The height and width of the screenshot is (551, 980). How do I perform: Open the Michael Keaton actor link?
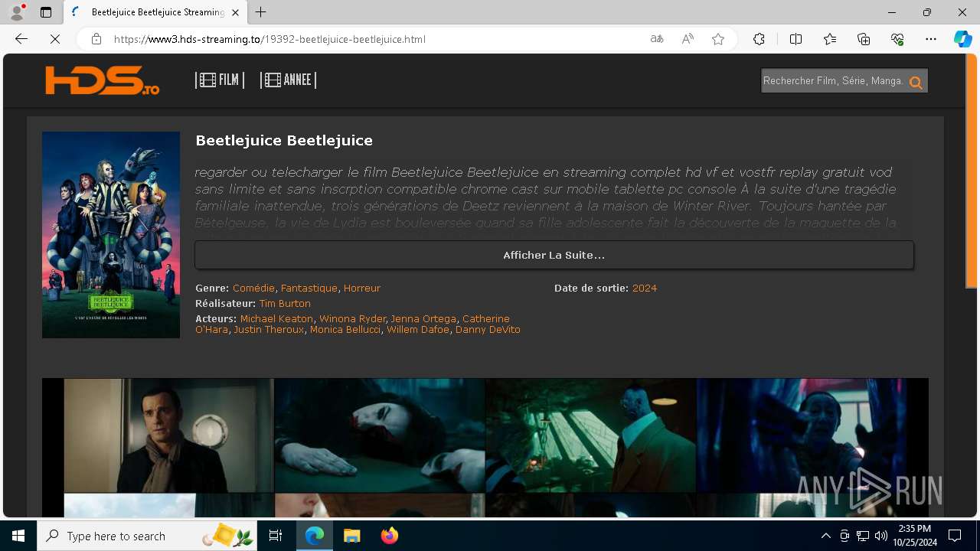click(x=276, y=318)
